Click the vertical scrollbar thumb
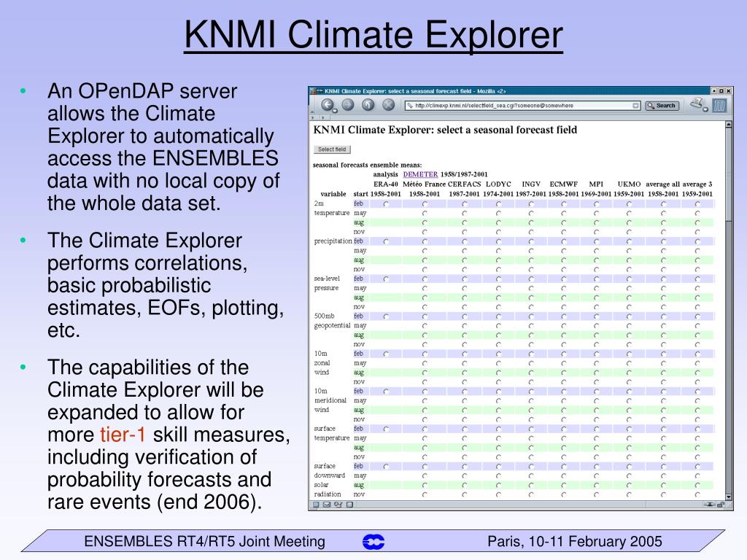This screenshot has height=560, width=747. [729, 175]
